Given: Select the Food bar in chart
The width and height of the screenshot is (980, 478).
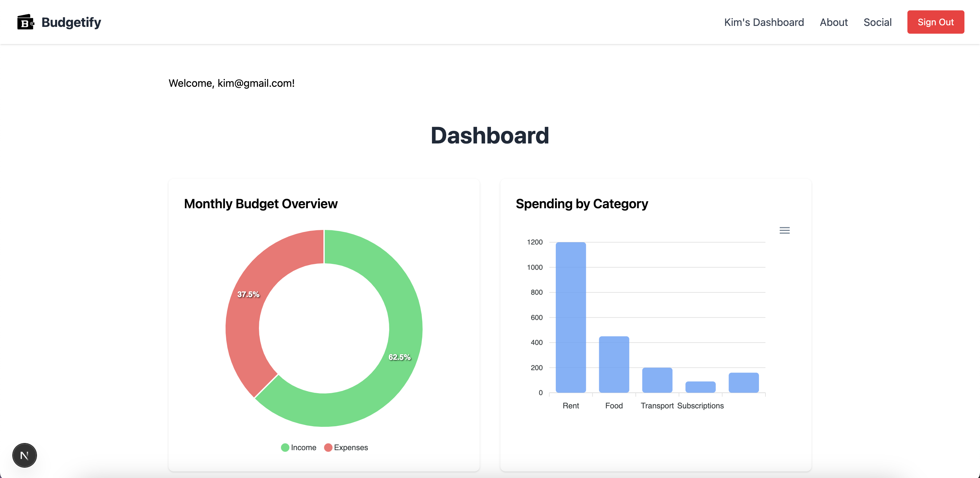Looking at the screenshot, I should click(614, 364).
